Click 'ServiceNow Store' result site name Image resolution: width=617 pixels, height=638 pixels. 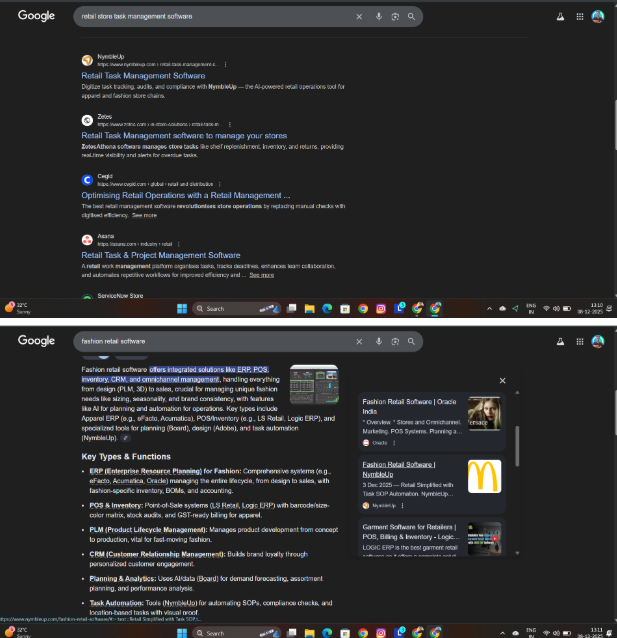click(x=120, y=296)
